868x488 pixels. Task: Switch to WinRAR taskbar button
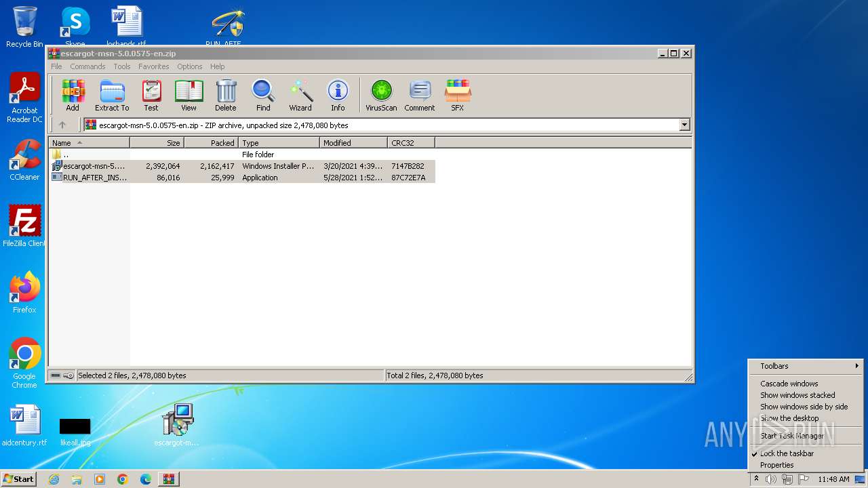point(169,479)
